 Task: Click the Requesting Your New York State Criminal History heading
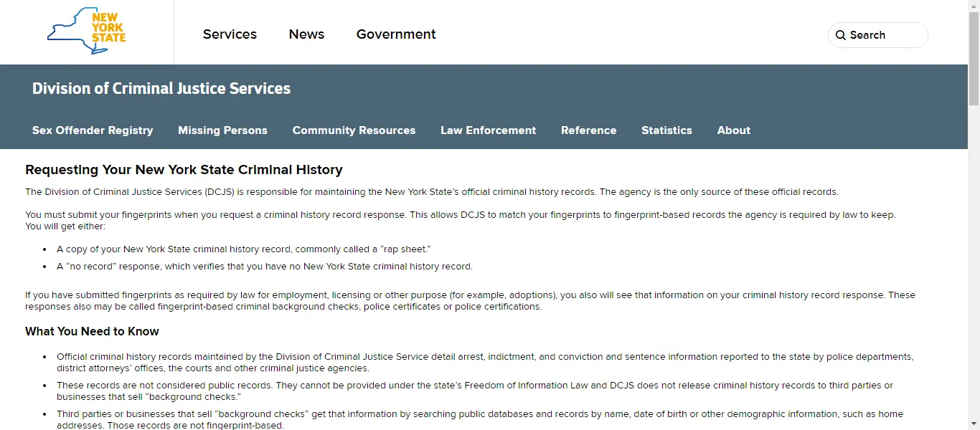(x=184, y=170)
